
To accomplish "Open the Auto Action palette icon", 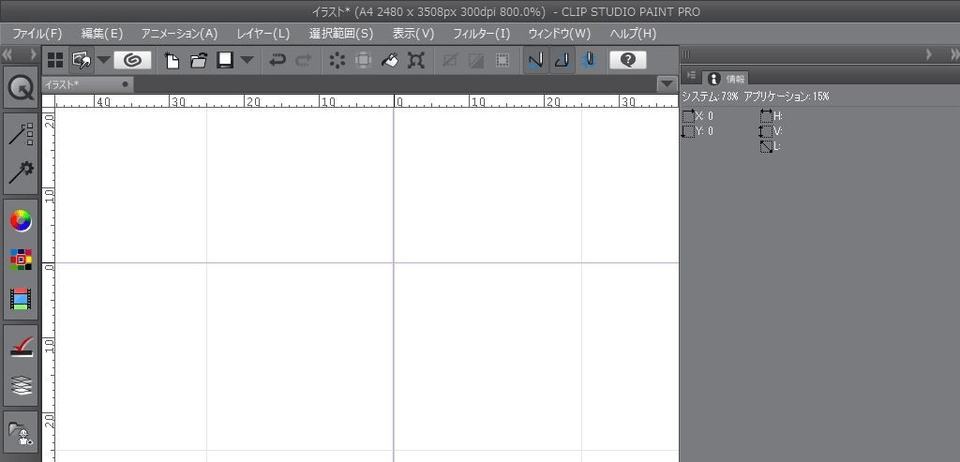I will (x=21, y=348).
